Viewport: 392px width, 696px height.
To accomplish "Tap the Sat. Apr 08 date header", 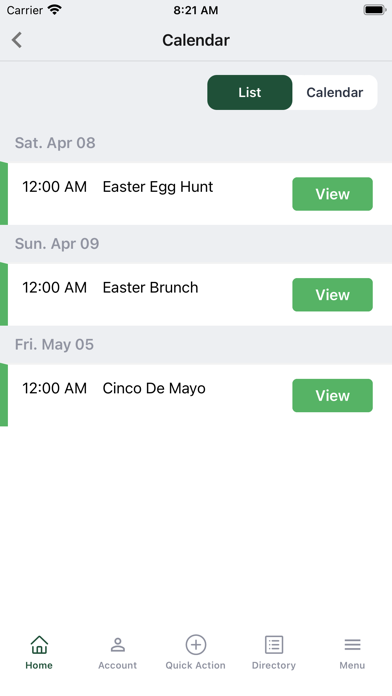I will click(x=55, y=143).
